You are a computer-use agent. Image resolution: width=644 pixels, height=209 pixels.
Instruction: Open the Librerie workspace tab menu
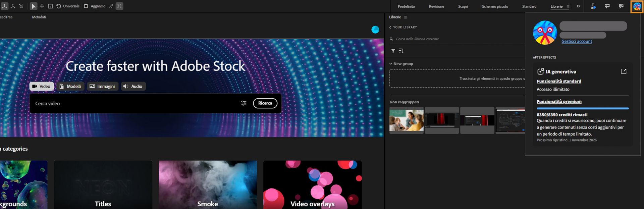568,6
